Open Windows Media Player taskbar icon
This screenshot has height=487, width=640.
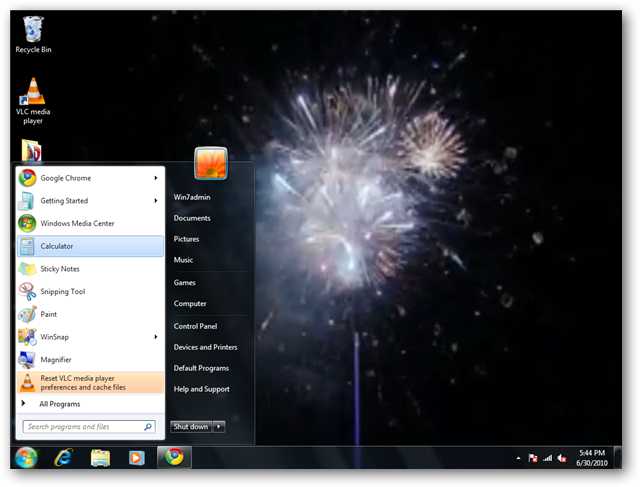[136, 458]
